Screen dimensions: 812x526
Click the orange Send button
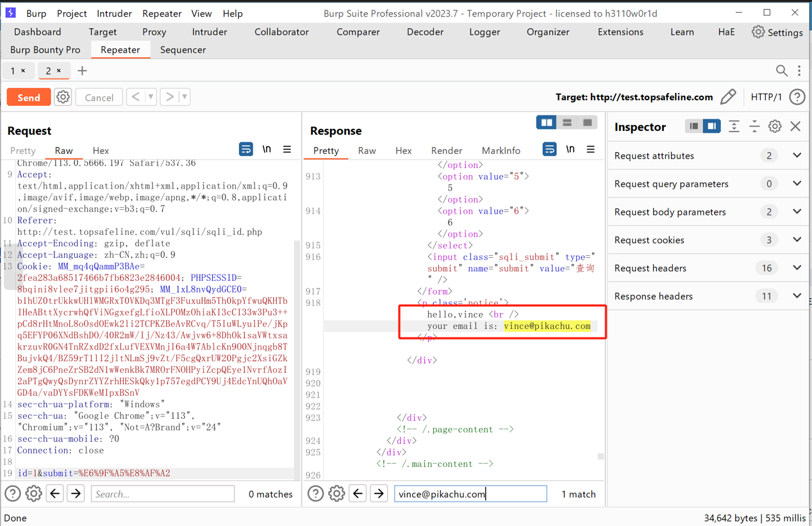(x=29, y=97)
